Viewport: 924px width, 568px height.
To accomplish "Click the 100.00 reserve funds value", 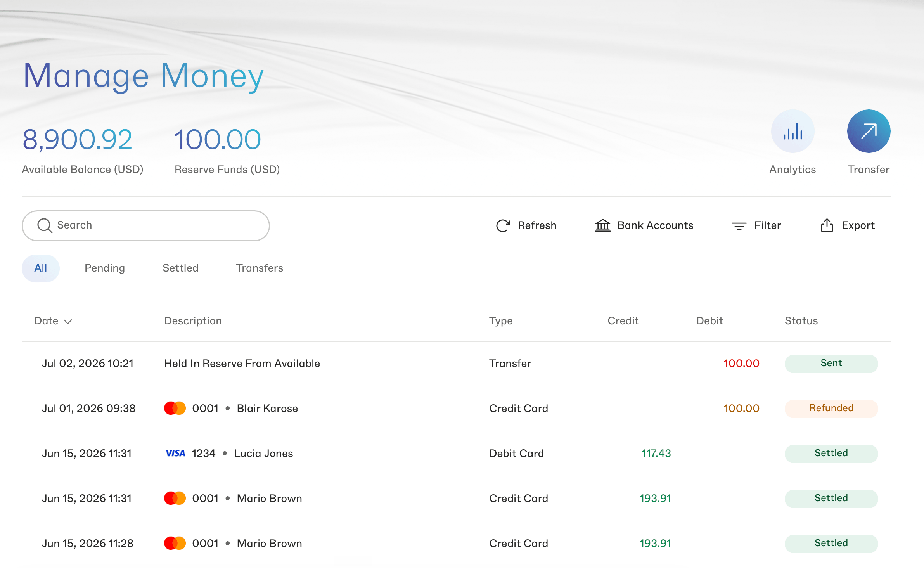I will point(217,140).
